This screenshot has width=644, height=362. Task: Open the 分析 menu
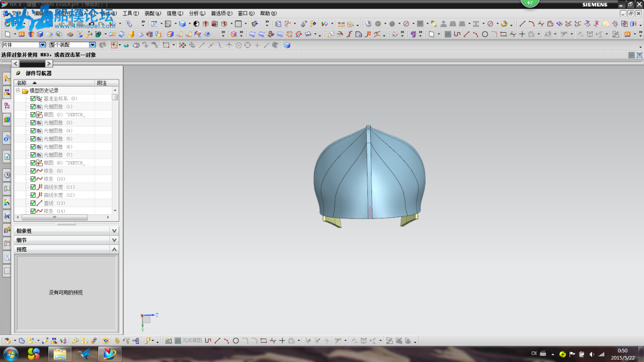click(197, 14)
